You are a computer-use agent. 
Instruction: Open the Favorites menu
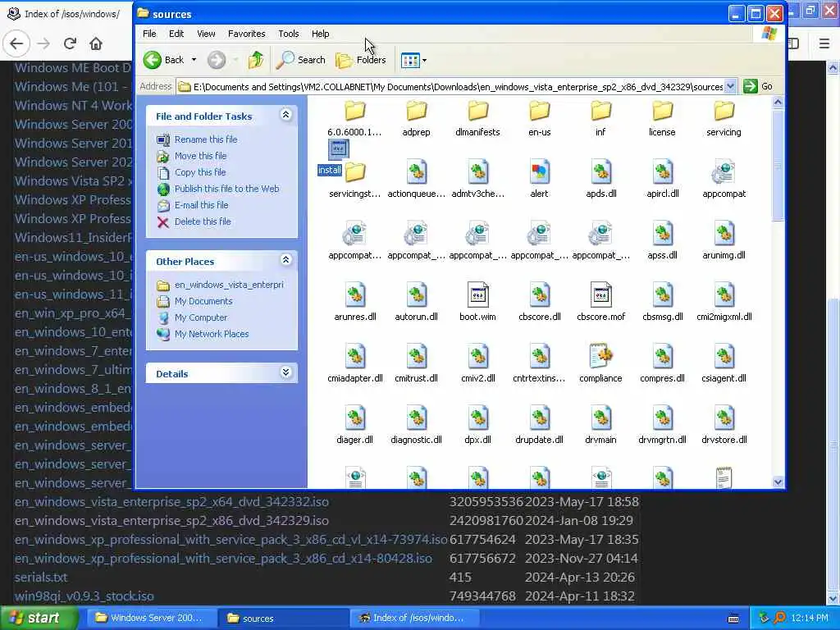point(246,34)
